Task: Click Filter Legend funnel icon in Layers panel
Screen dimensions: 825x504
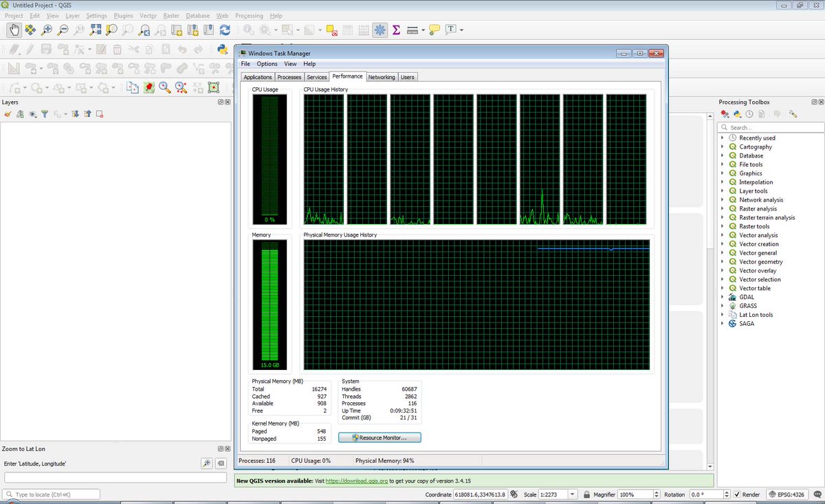Action: 45,114
